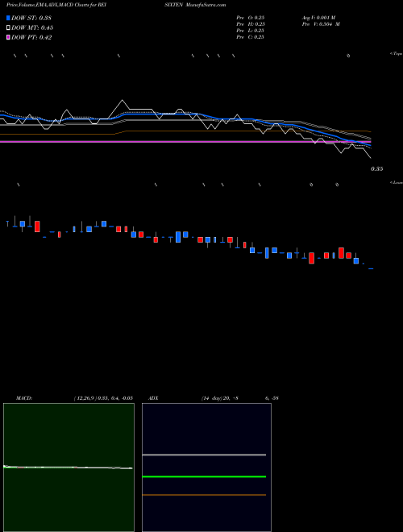Viewport: 403px width, 532px height.
Task: Click the bright green line in the ADX panel
Action: click(204, 476)
